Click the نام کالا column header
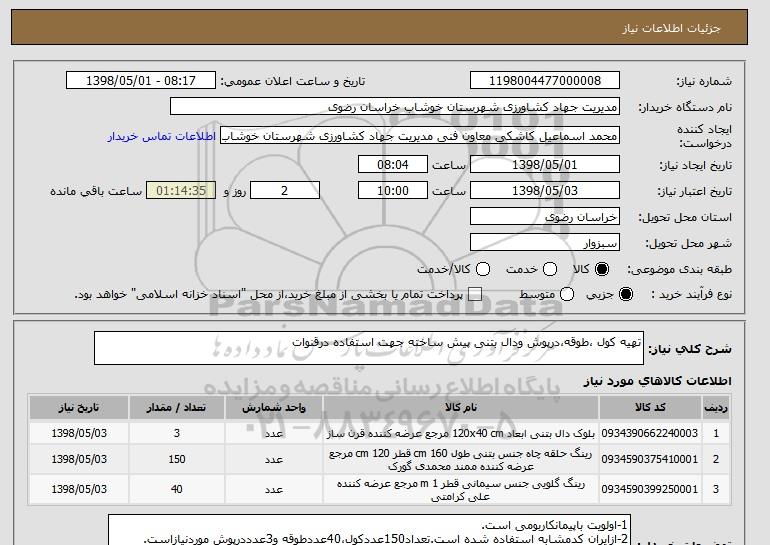The image size is (770, 545). [x=461, y=408]
